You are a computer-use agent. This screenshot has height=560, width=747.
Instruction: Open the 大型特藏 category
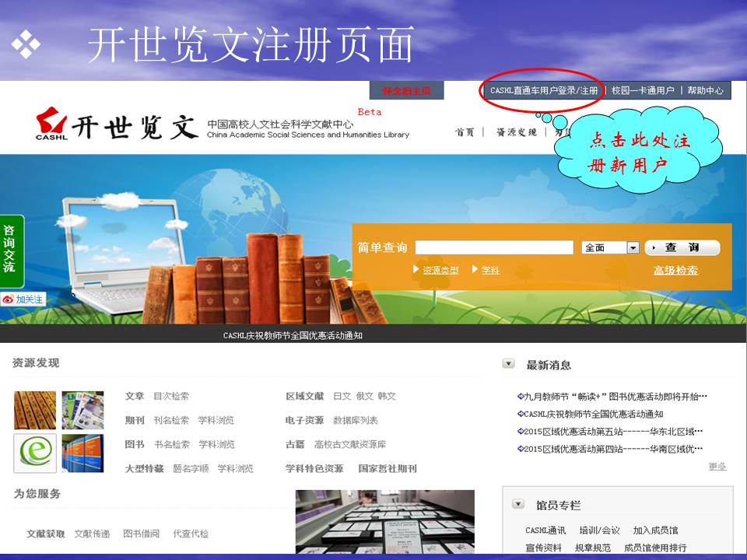tap(144, 468)
